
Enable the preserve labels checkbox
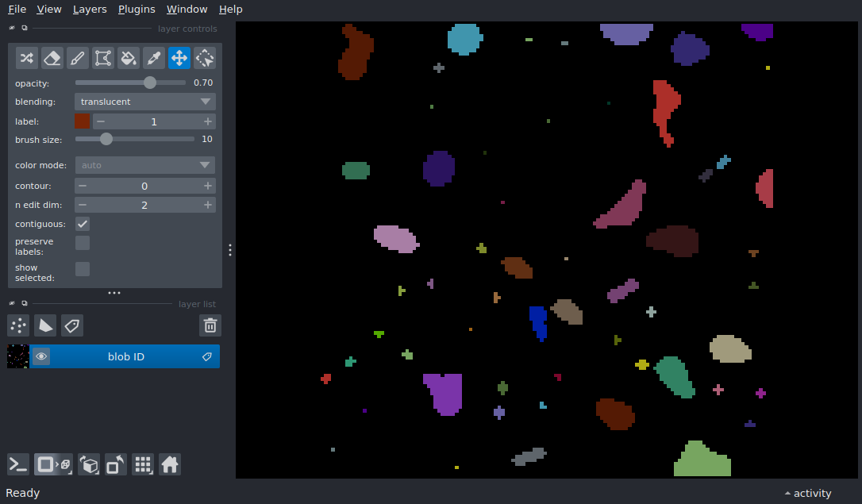(x=83, y=243)
